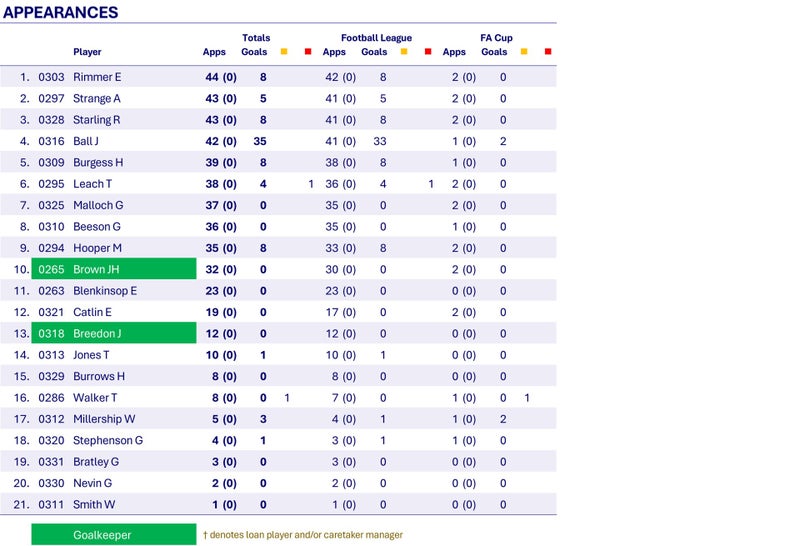Select goalkeeper Brown JH highlighted entry

(114, 269)
